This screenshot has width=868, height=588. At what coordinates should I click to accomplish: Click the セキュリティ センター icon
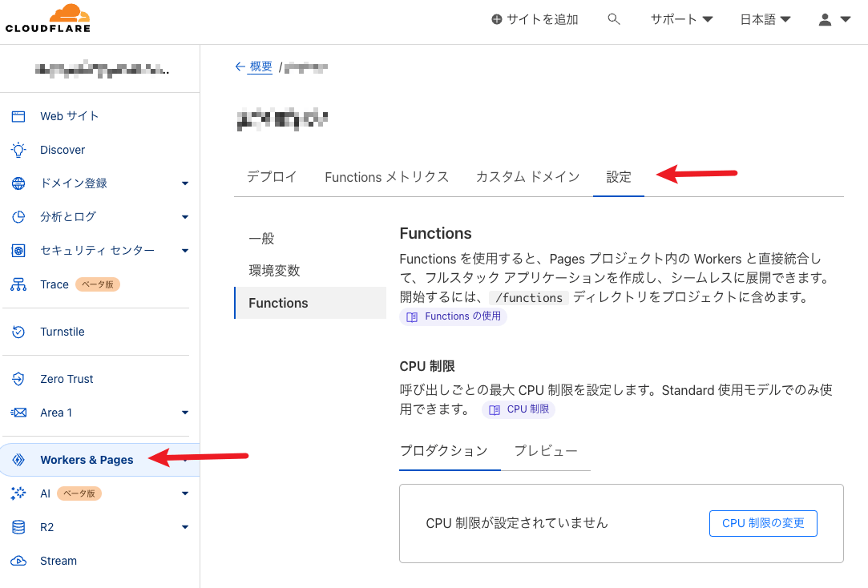pos(18,251)
